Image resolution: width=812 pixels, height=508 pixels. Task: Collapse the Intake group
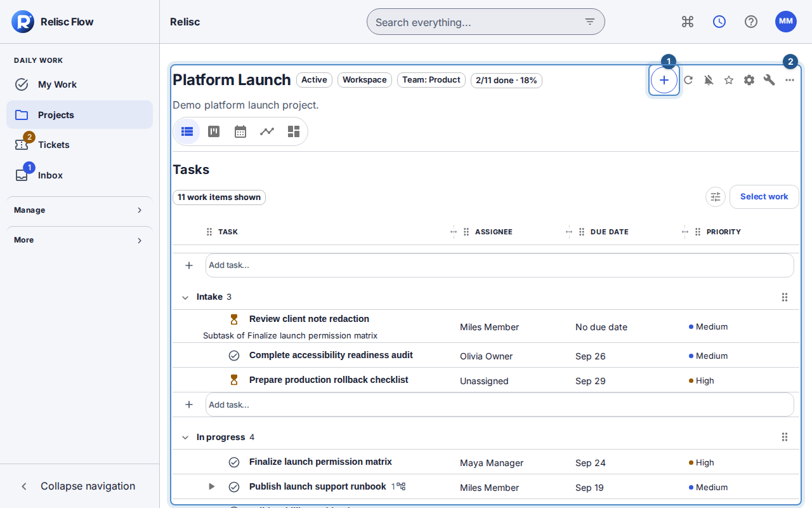(x=185, y=297)
